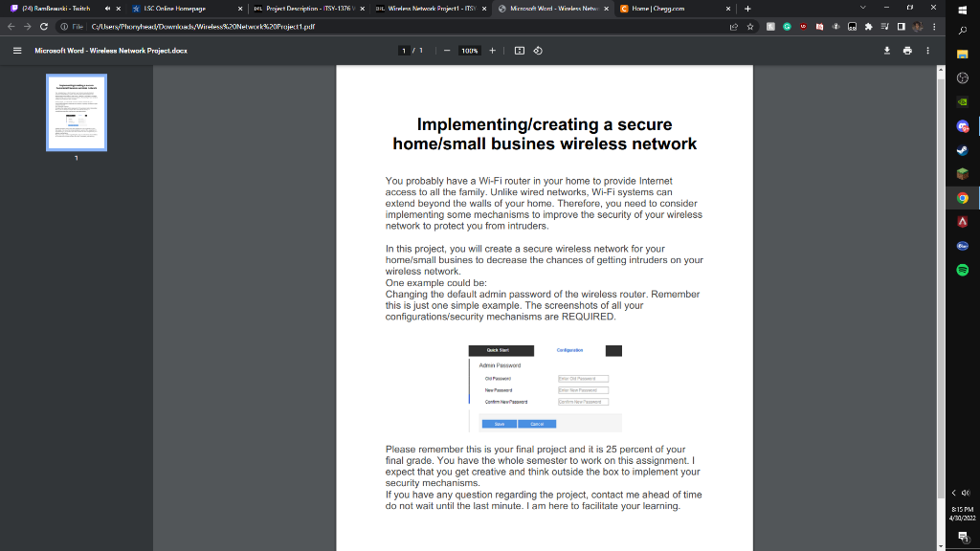Image resolution: width=980 pixels, height=551 pixels.
Task: Open Spotify from the taskbar
Action: 963,272
